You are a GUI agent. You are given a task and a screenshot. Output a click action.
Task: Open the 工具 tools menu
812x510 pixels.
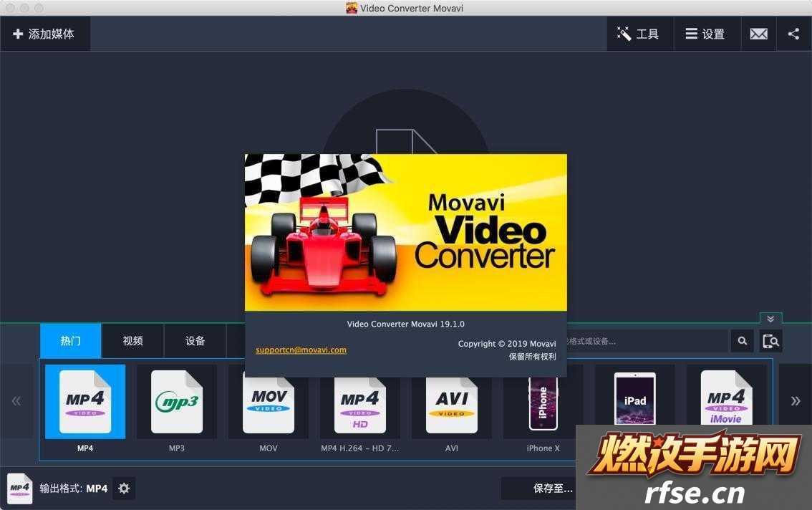point(639,34)
